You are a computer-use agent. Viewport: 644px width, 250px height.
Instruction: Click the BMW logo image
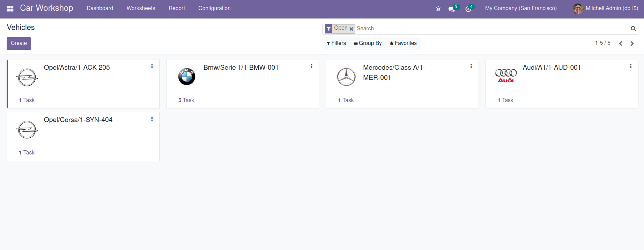(187, 77)
